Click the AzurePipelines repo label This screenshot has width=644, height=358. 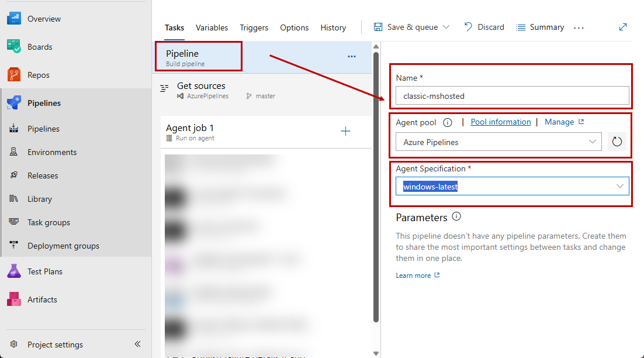[207, 96]
